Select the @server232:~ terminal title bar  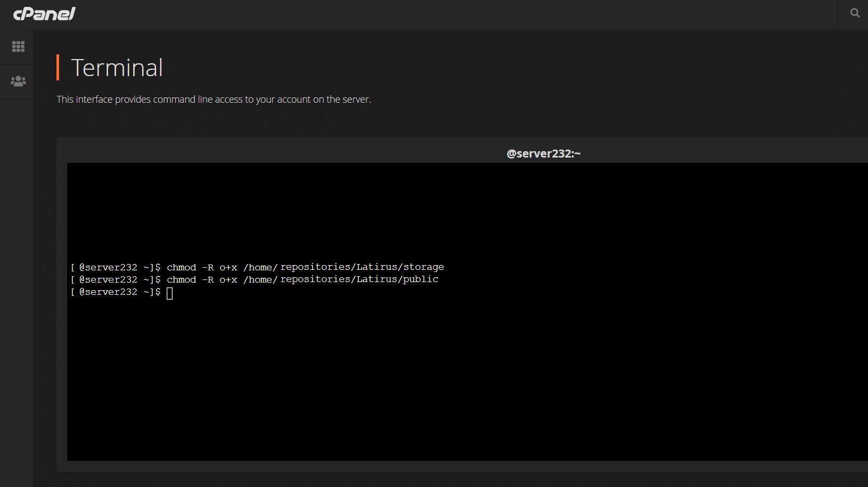(x=543, y=153)
